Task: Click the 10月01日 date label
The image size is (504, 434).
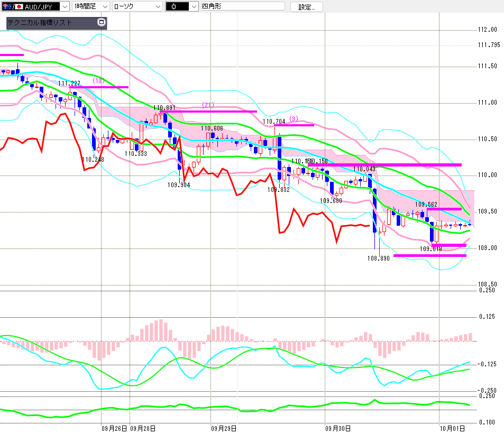Action: [x=452, y=429]
